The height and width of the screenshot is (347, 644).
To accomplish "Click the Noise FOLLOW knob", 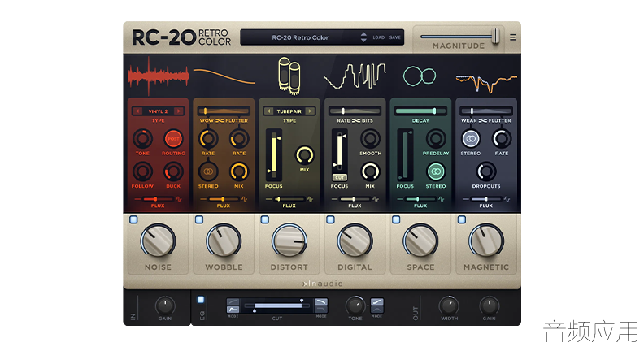I will (142, 171).
